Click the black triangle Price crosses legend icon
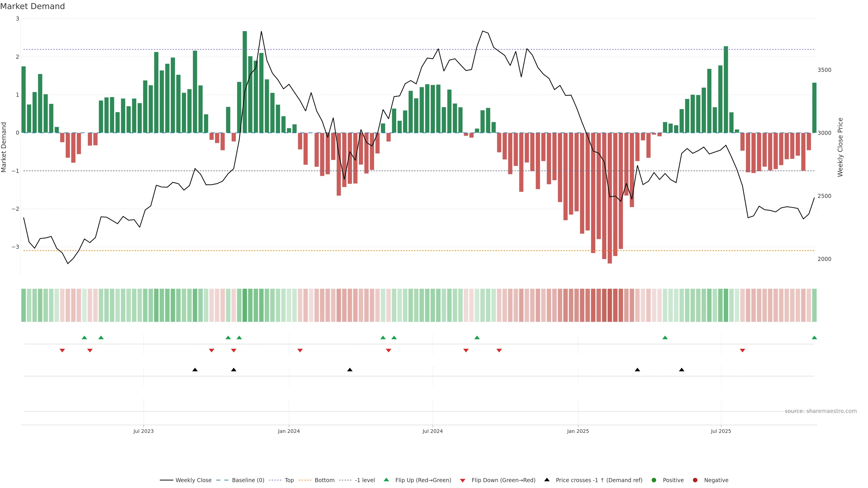The width and height of the screenshot is (868, 488). tap(547, 480)
